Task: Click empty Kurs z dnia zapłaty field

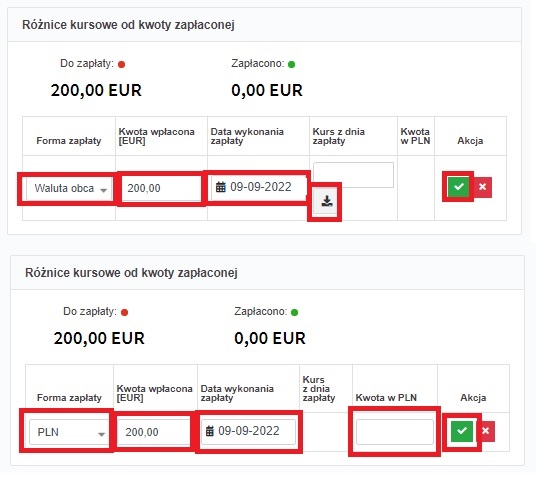Action: tap(354, 175)
